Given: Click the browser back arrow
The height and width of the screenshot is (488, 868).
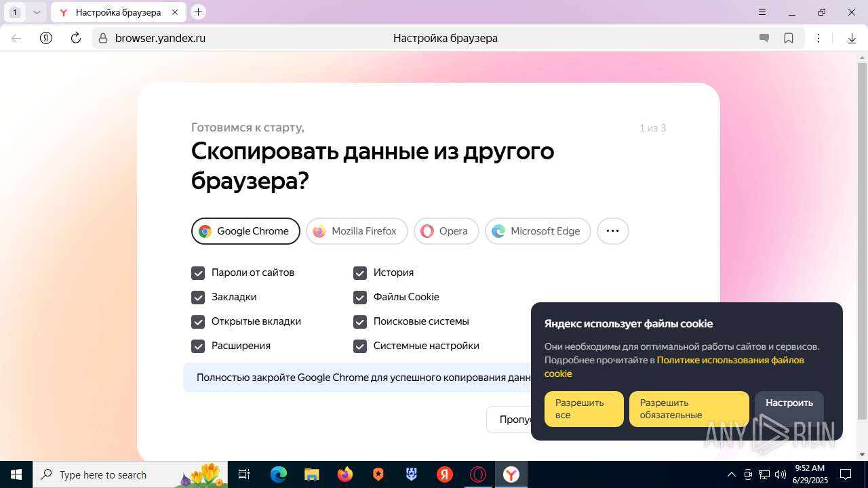Looking at the screenshot, I should click(x=16, y=38).
